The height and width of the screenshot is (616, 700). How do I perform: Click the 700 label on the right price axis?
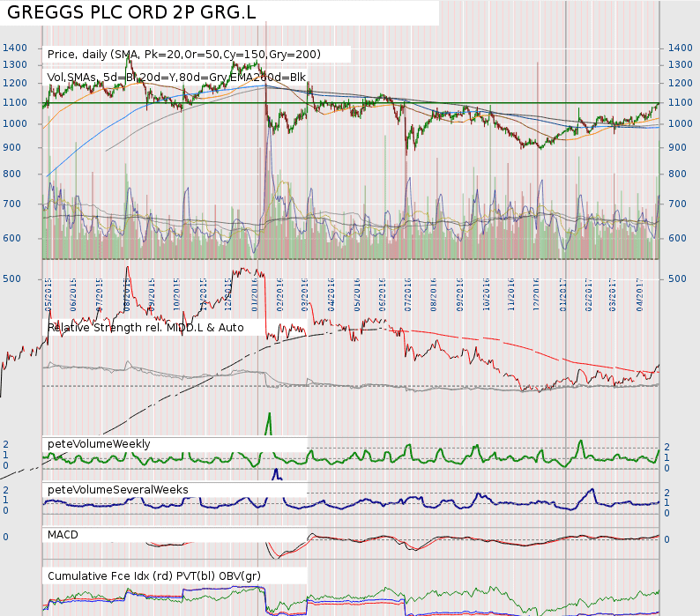677,204
